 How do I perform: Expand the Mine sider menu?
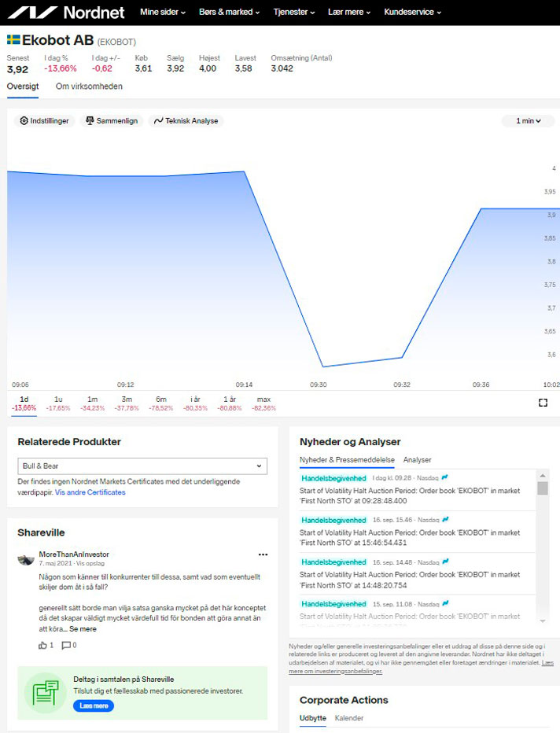click(163, 12)
